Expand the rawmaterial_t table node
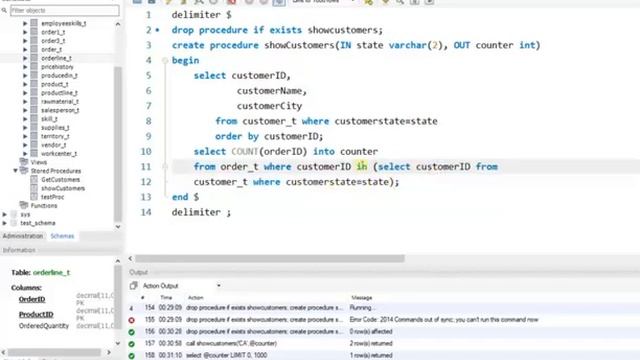640x360 pixels. pos(25,102)
